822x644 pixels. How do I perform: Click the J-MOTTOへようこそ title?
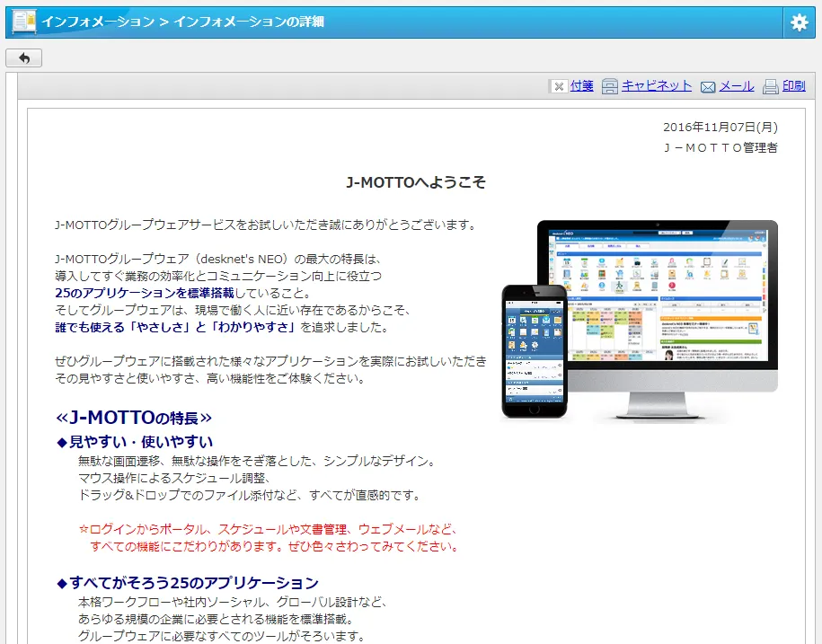click(416, 182)
